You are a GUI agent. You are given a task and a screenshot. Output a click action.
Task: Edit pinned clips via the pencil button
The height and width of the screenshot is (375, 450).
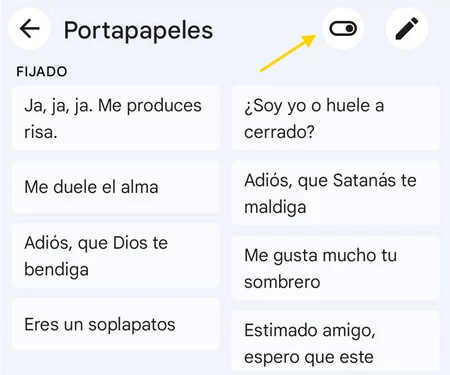click(407, 29)
